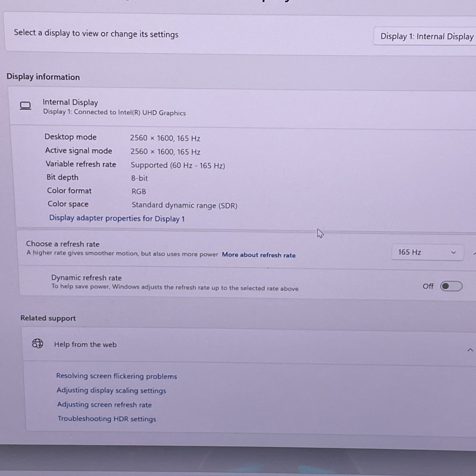This screenshot has width=476, height=476.
Task: Open Troubleshooting HDR settings link
Action: point(107,419)
